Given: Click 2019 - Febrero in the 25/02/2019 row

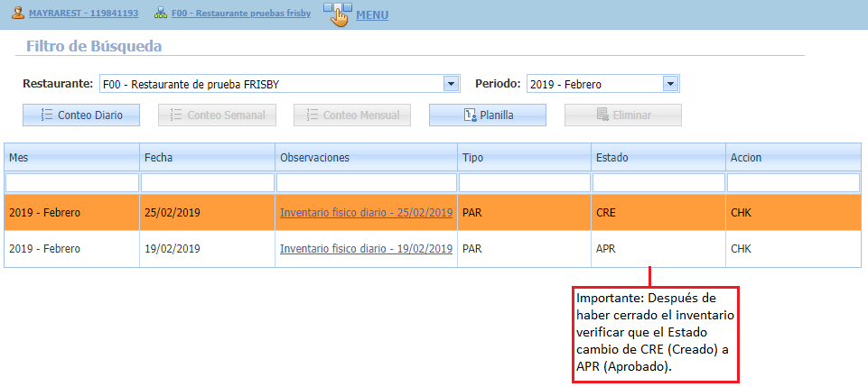Looking at the screenshot, I should (45, 212).
